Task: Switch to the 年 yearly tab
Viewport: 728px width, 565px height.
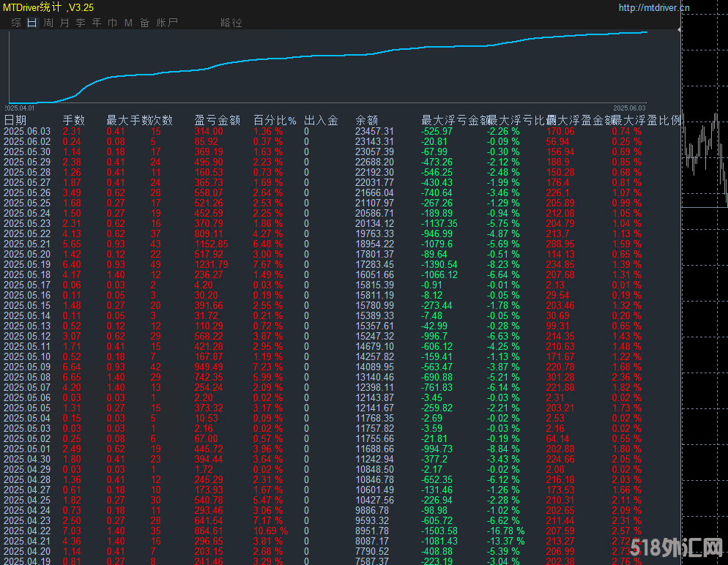Action: point(97,23)
